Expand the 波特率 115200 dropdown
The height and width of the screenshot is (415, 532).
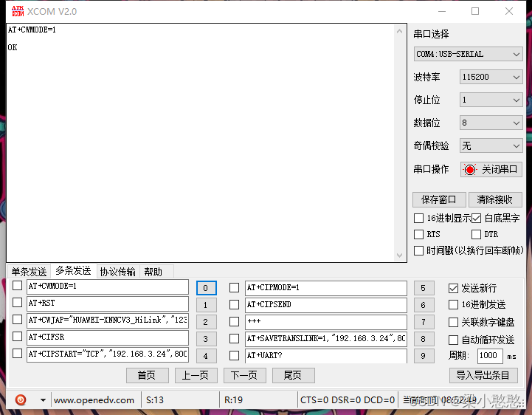491,77
